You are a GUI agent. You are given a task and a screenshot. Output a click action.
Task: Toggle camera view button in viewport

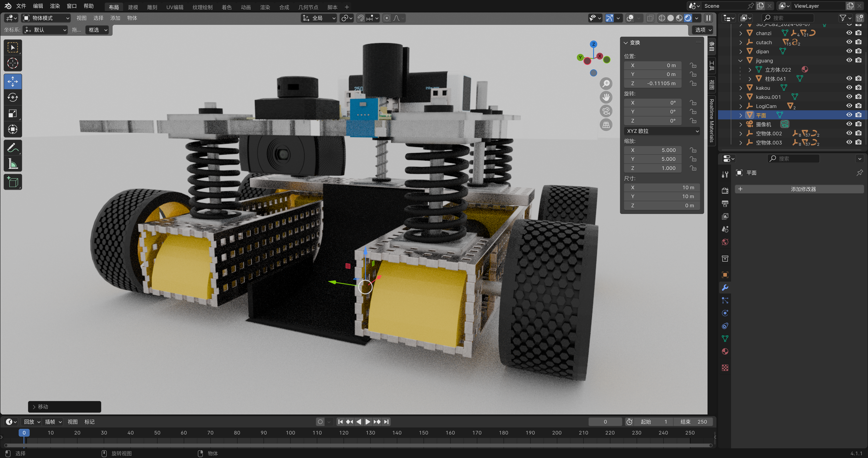tap(606, 111)
